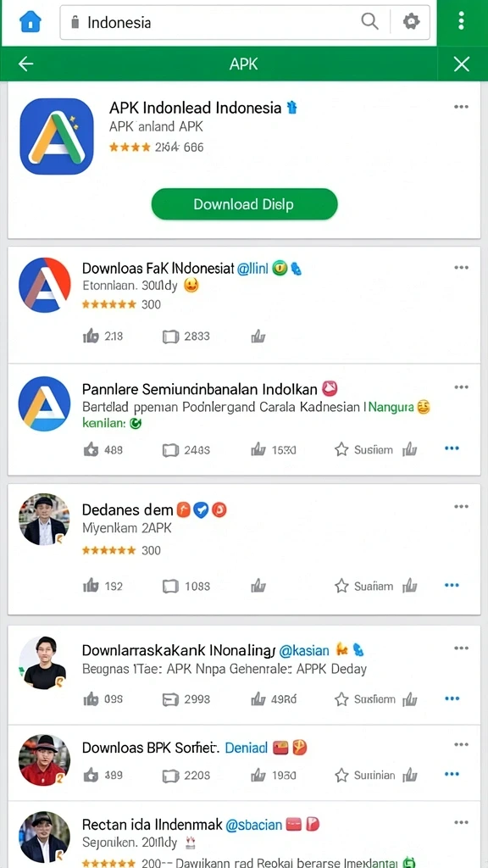The height and width of the screenshot is (868, 488).
Task: Go back with the left arrow
Action: [25, 64]
